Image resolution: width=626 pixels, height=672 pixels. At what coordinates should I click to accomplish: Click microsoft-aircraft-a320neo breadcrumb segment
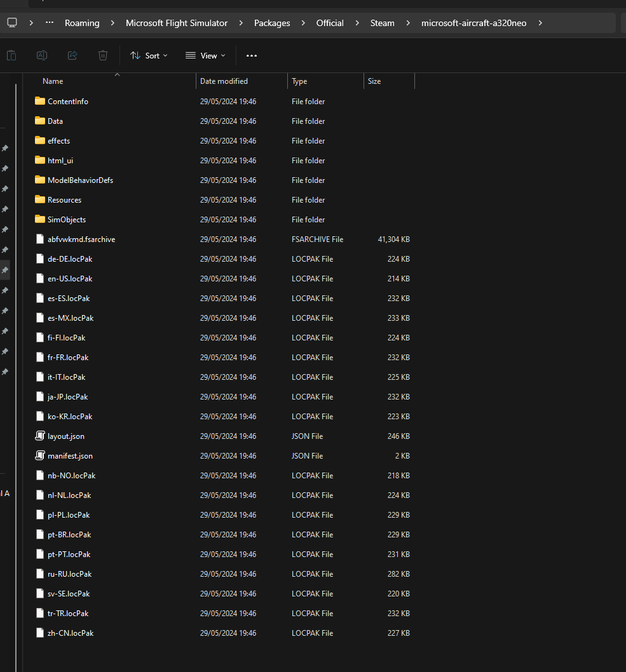tap(473, 23)
